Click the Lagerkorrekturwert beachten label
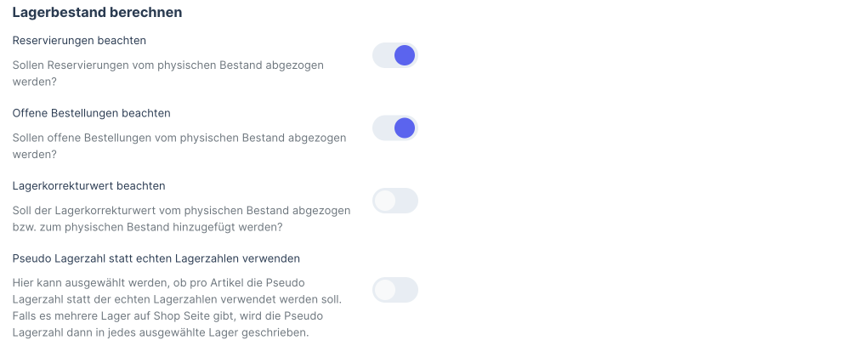 (x=88, y=185)
